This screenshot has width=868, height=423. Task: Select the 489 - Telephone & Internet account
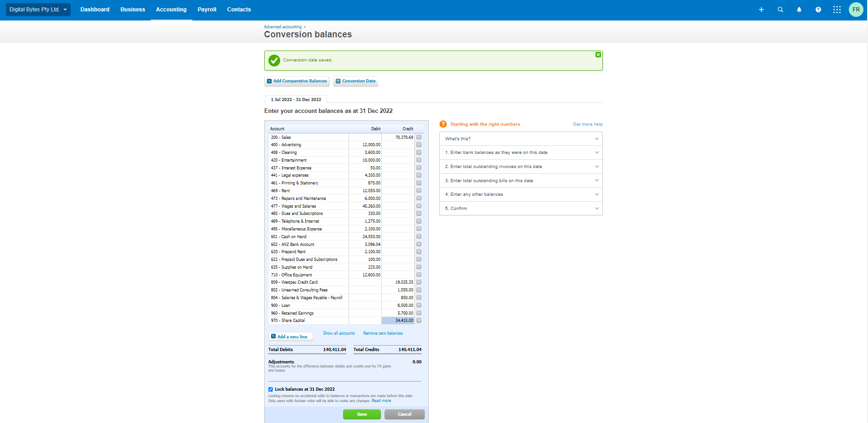coord(309,221)
